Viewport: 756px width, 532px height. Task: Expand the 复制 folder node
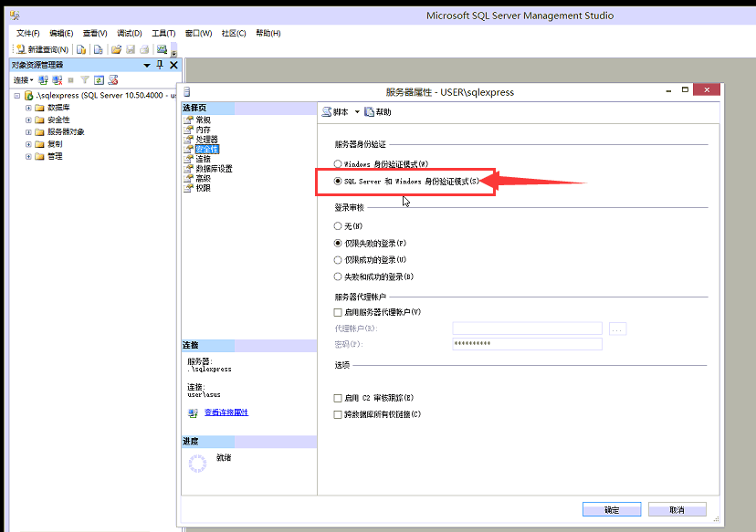pos(28,144)
